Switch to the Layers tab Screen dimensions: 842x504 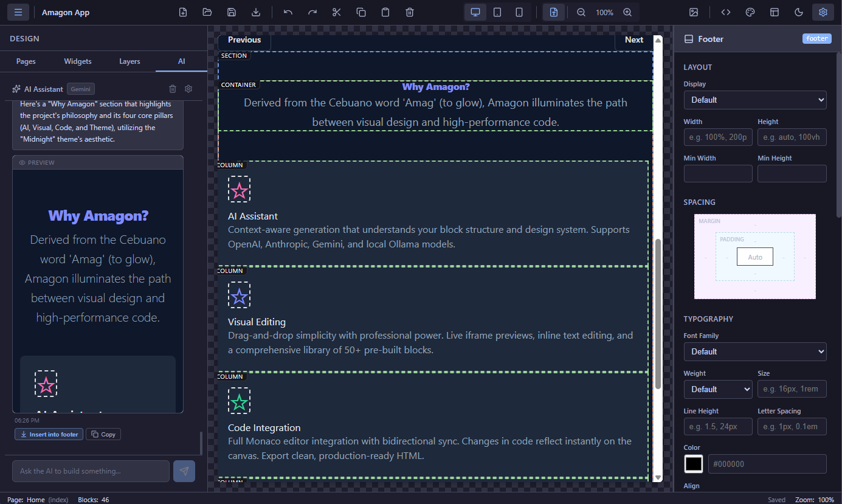tap(129, 61)
